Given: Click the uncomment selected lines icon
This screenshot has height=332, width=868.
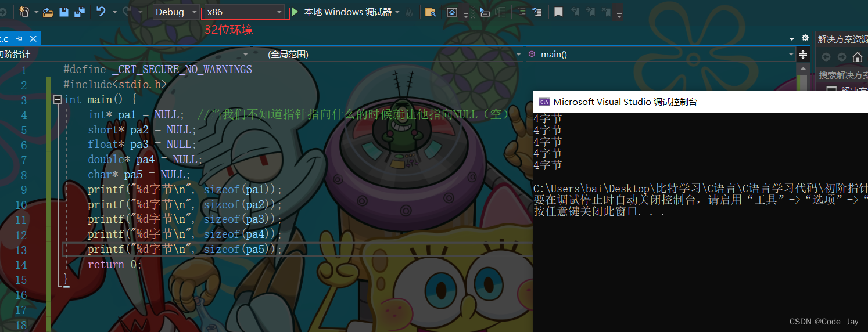Looking at the screenshot, I should pos(537,12).
